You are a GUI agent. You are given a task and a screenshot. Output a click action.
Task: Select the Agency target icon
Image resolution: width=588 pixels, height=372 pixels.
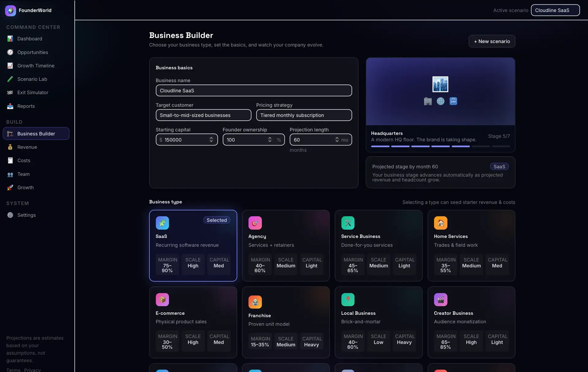click(255, 223)
